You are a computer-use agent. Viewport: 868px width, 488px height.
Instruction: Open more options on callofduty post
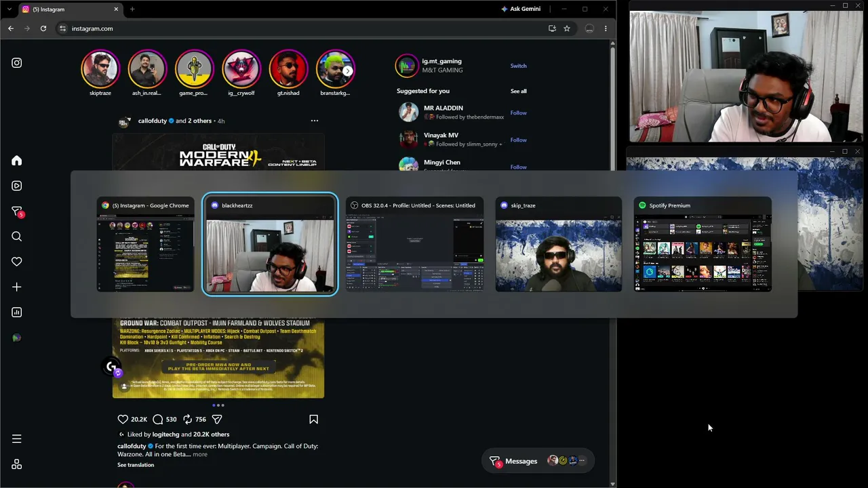(x=315, y=121)
